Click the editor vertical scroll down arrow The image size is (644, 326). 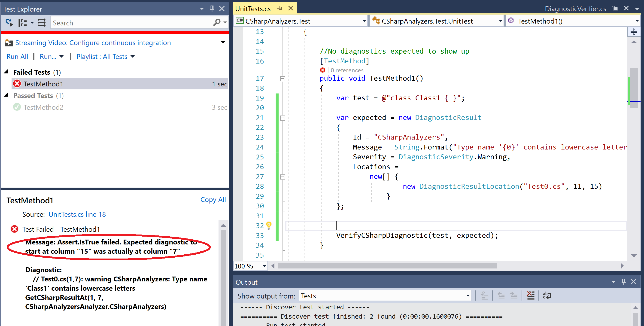pyautogui.click(x=634, y=256)
